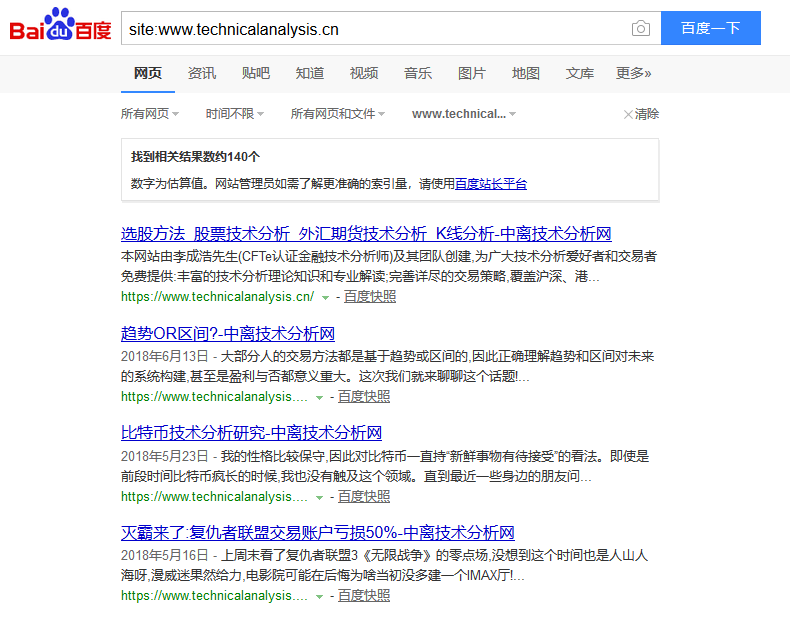Click green URL under 比特币技术分析研究 result

coord(214,497)
